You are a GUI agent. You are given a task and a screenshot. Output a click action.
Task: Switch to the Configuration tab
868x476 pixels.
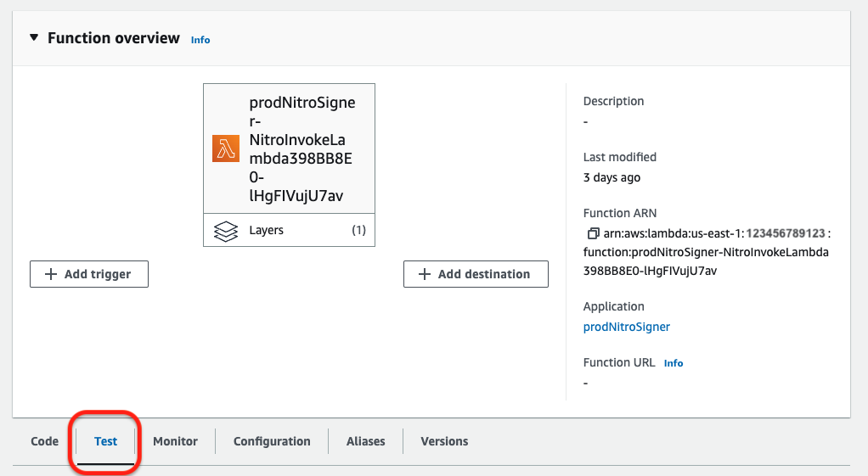click(272, 441)
